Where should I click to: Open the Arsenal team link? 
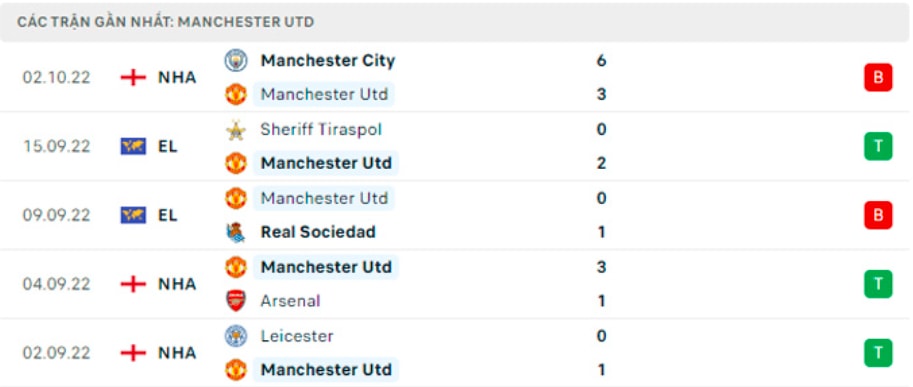(x=291, y=301)
